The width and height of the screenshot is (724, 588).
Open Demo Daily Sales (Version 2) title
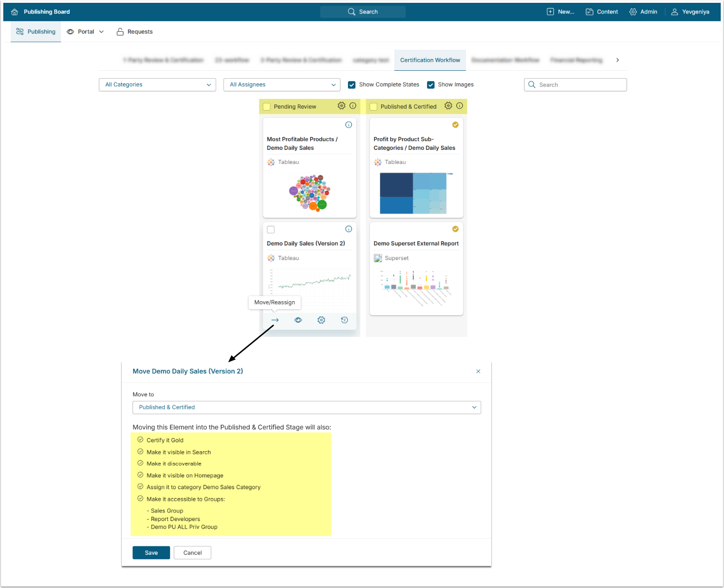pyautogui.click(x=306, y=244)
